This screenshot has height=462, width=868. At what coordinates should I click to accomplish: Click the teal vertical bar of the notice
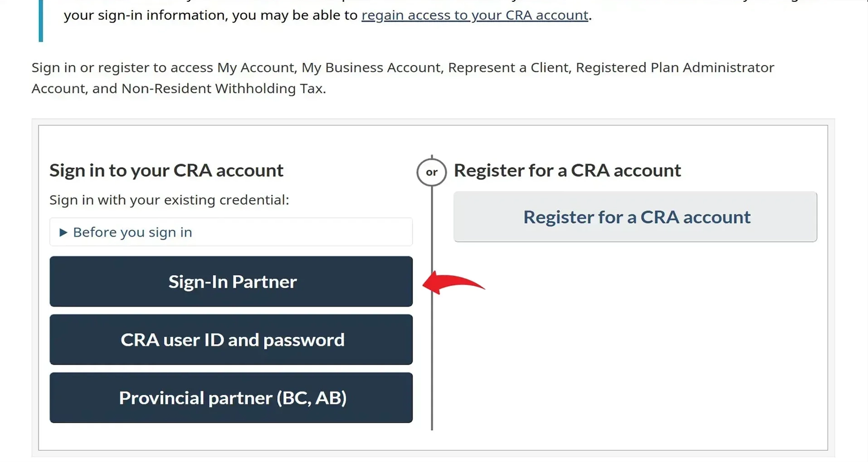click(x=41, y=20)
